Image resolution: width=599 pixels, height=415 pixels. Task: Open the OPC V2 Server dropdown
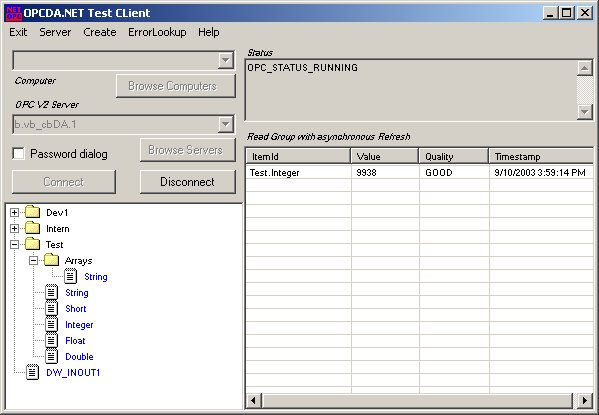pos(226,124)
